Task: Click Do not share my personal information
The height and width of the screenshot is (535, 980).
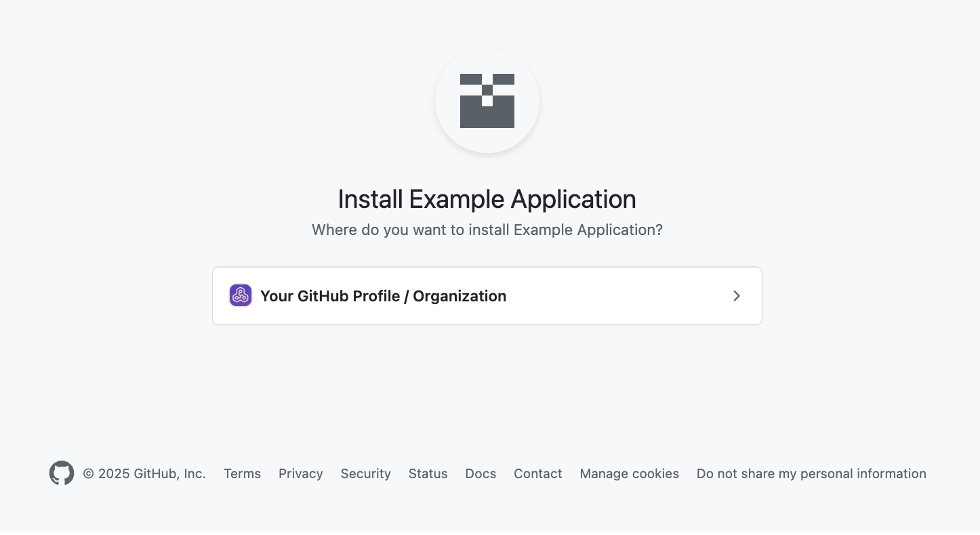Action: point(811,473)
